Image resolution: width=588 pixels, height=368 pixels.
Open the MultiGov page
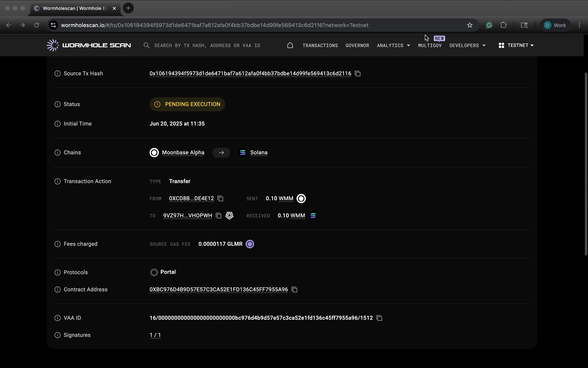pyautogui.click(x=430, y=46)
